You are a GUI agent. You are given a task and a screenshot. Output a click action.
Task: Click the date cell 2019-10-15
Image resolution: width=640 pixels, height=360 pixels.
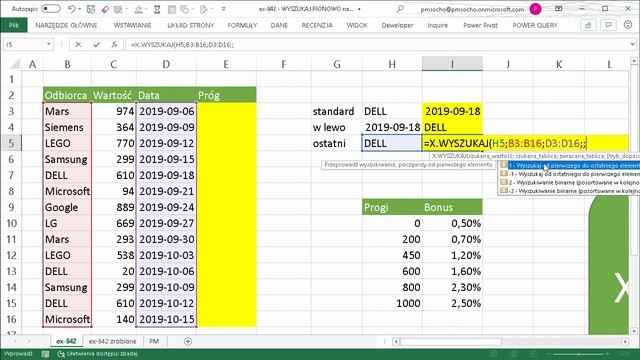coord(166,319)
